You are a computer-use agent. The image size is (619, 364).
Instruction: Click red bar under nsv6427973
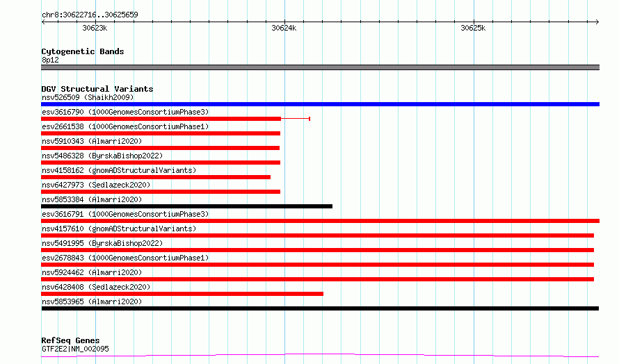(x=161, y=192)
